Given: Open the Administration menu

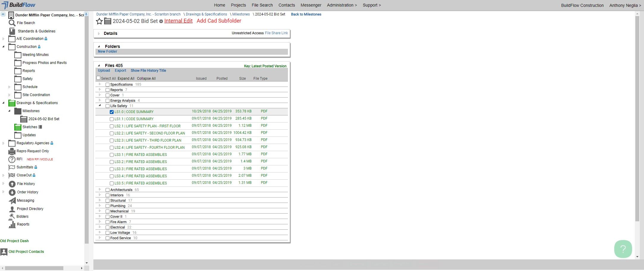Looking at the screenshot, I should click(x=342, y=5).
